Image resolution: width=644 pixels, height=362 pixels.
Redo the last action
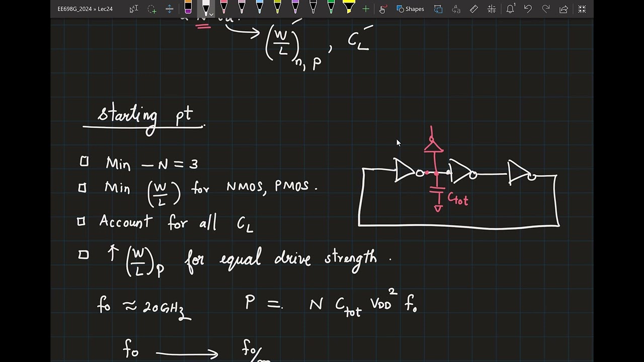tap(546, 9)
